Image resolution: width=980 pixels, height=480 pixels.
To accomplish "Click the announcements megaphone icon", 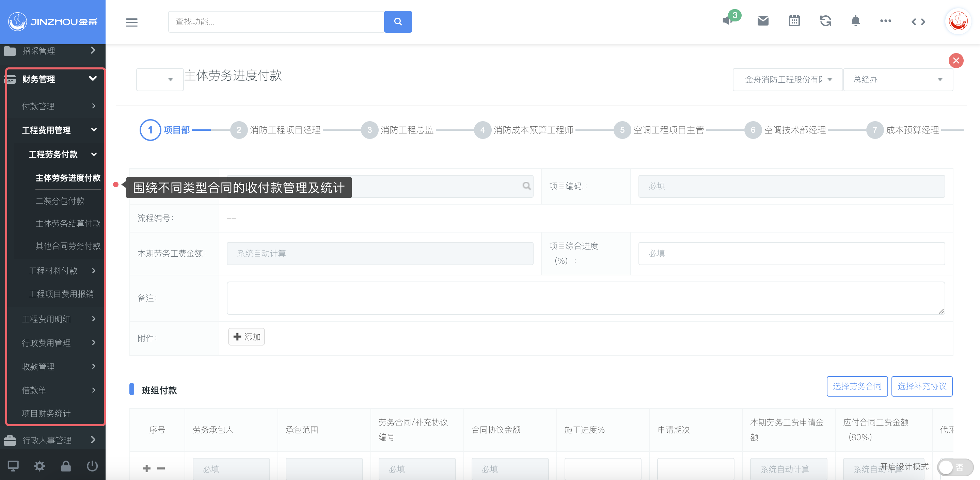I will click(x=727, y=21).
